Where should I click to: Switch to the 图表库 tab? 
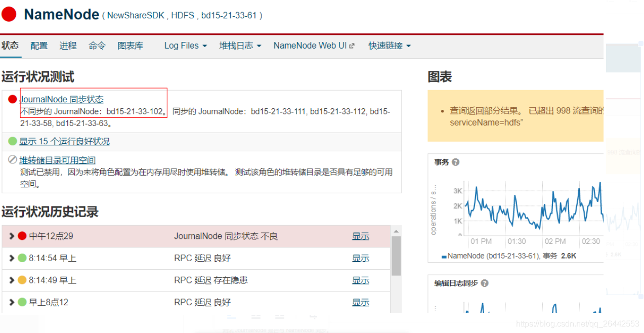(x=131, y=46)
